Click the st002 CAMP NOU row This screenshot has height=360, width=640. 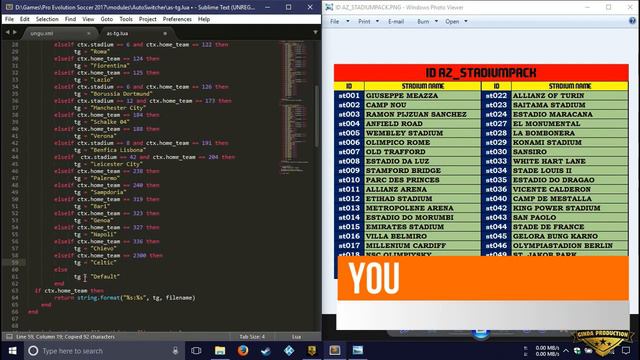click(x=407, y=105)
